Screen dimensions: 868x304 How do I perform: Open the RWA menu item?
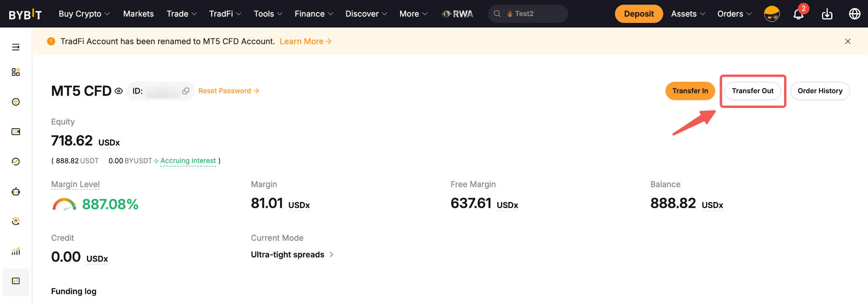point(458,14)
